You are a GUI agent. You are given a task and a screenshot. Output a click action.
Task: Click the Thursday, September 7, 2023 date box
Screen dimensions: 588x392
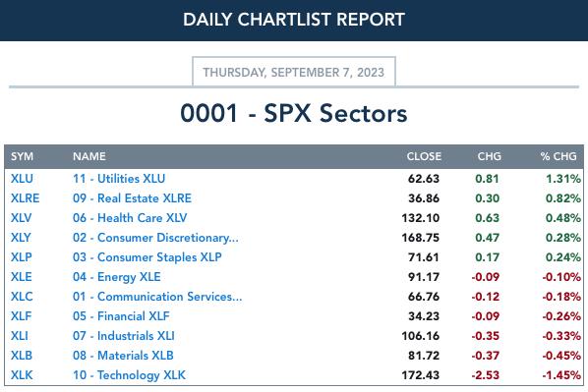click(x=294, y=72)
